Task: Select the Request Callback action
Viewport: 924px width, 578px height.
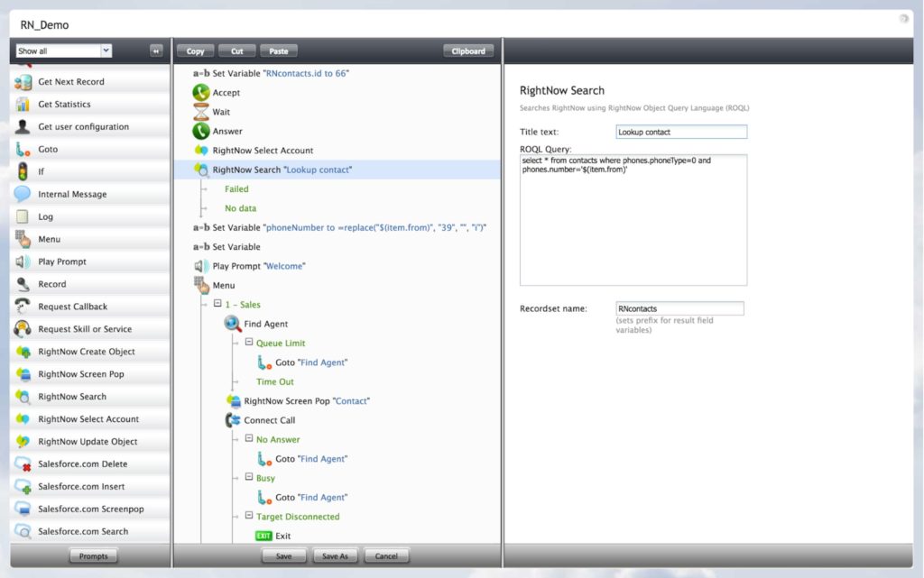Action: [x=72, y=307]
